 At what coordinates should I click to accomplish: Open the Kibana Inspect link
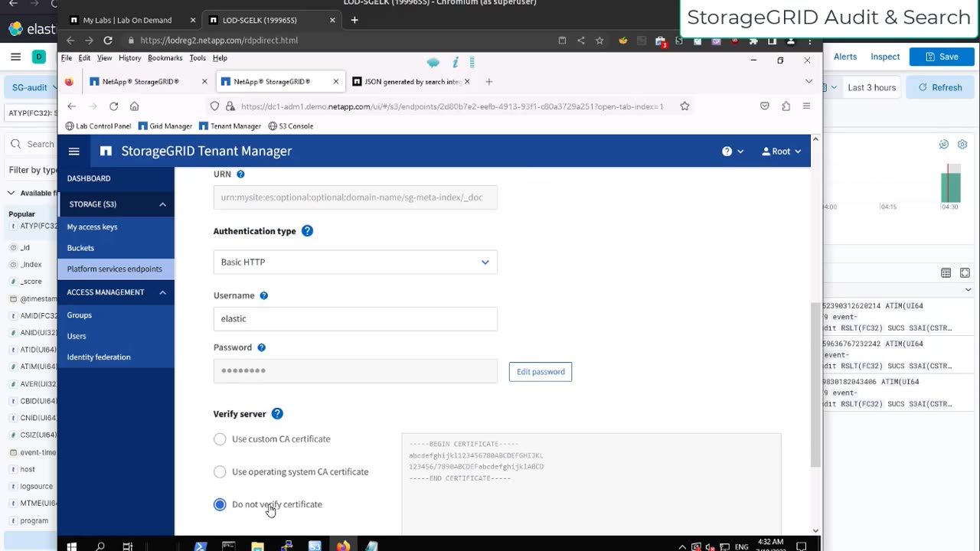885,57
